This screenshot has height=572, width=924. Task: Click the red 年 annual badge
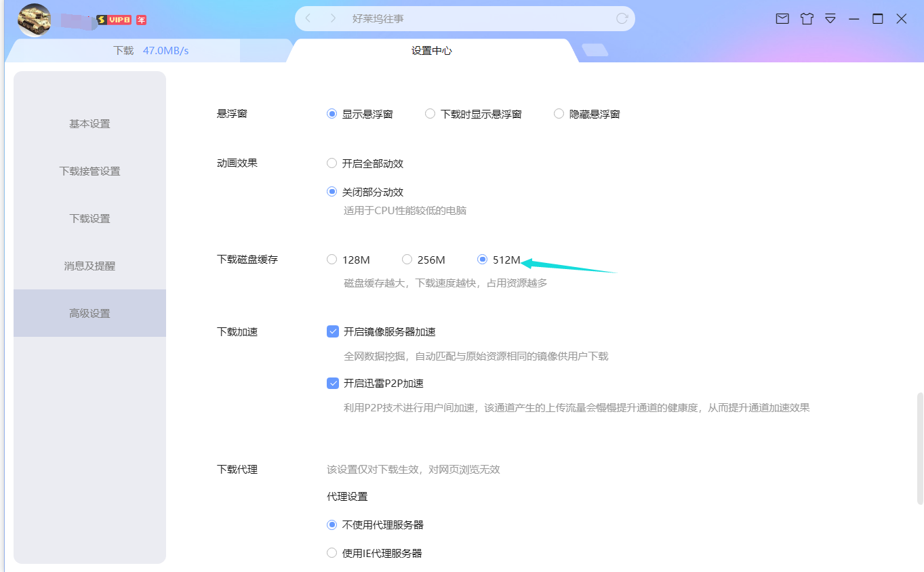click(140, 20)
